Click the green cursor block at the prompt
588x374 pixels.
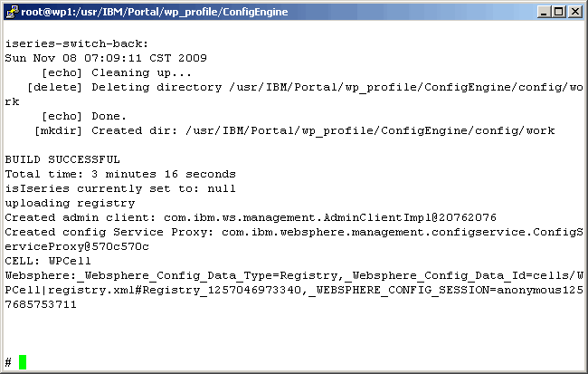(23, 362)
